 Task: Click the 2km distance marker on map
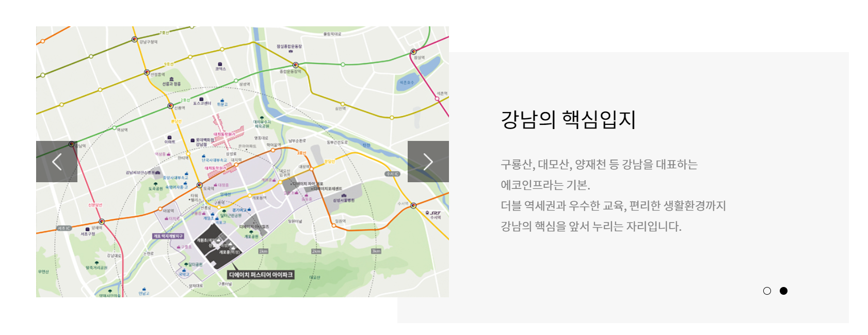[x=316, y=251]
